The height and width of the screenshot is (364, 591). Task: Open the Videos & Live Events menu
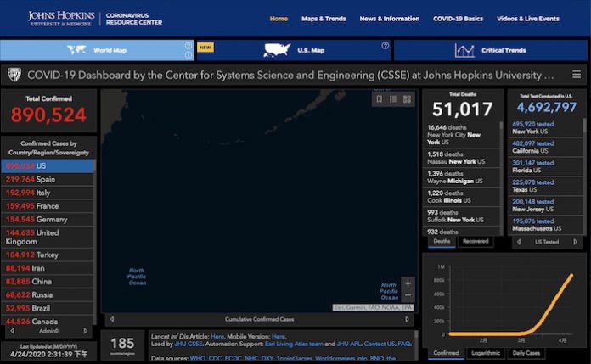tap(527, 19)
